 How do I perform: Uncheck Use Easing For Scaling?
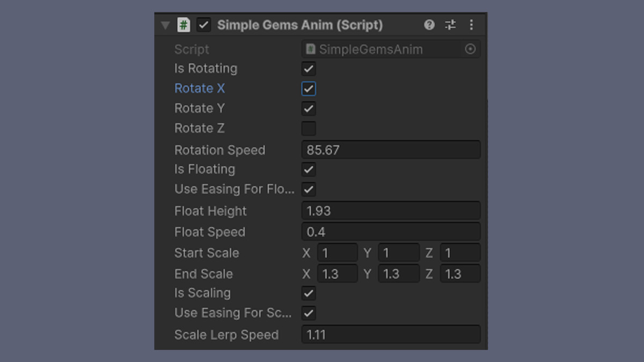pos(309,313)
